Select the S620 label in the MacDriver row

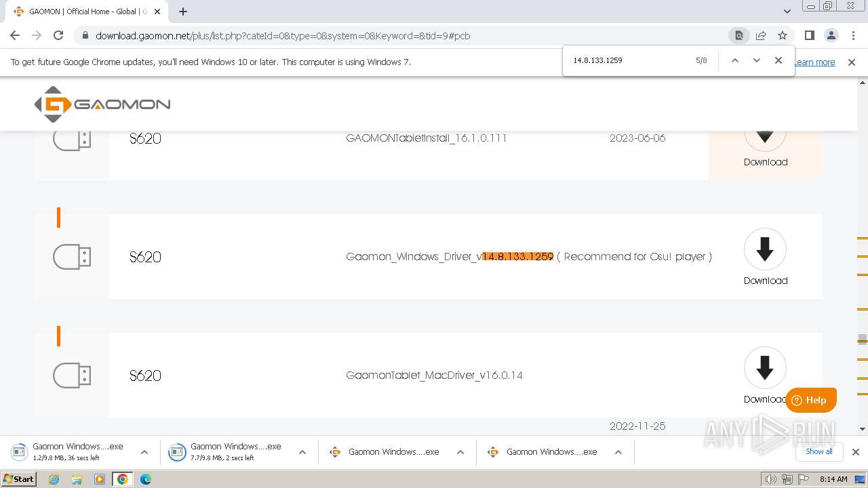point(145,375)
